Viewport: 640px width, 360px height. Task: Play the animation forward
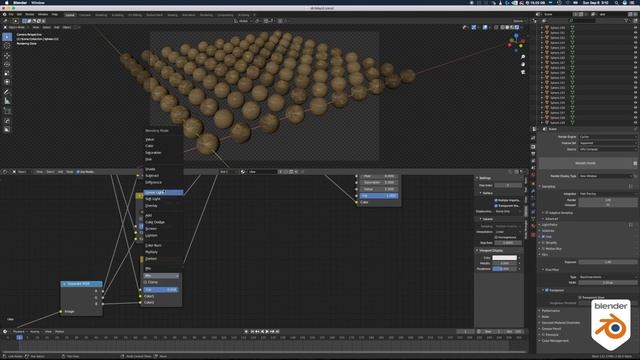pyautogui.click(x=267, y=332)
